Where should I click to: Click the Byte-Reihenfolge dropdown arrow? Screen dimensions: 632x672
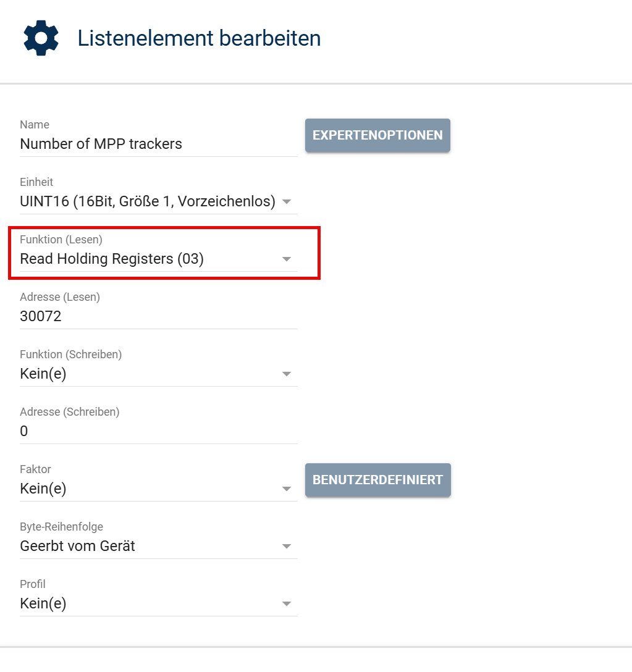coord(286,547)
